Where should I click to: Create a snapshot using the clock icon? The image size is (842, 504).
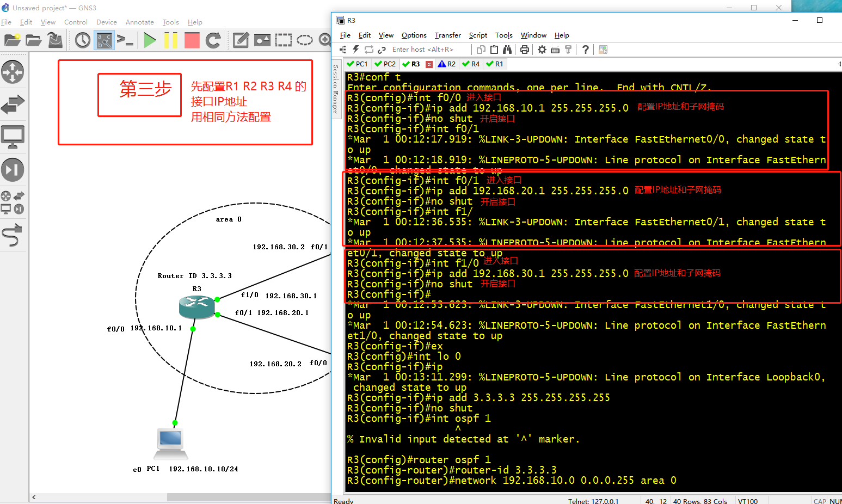click(x=82, y=40)
